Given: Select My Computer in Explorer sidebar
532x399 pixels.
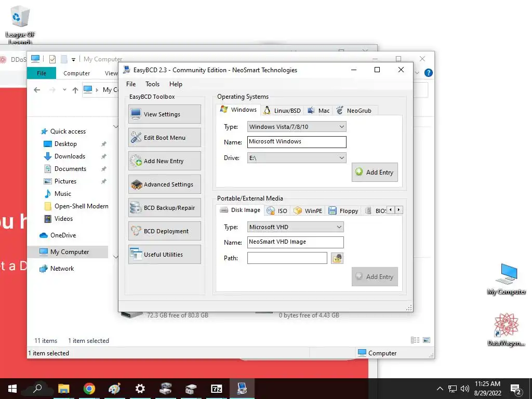Looking at the screenshot, I should 70,252.
